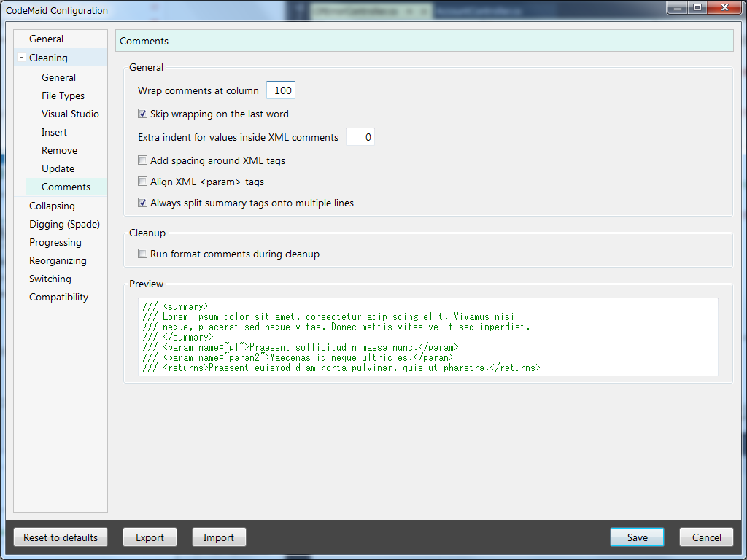This screenshot has width=747, height=560.
Task: Focus the Wrap comments at column field
Action: (x=281, y=90)
